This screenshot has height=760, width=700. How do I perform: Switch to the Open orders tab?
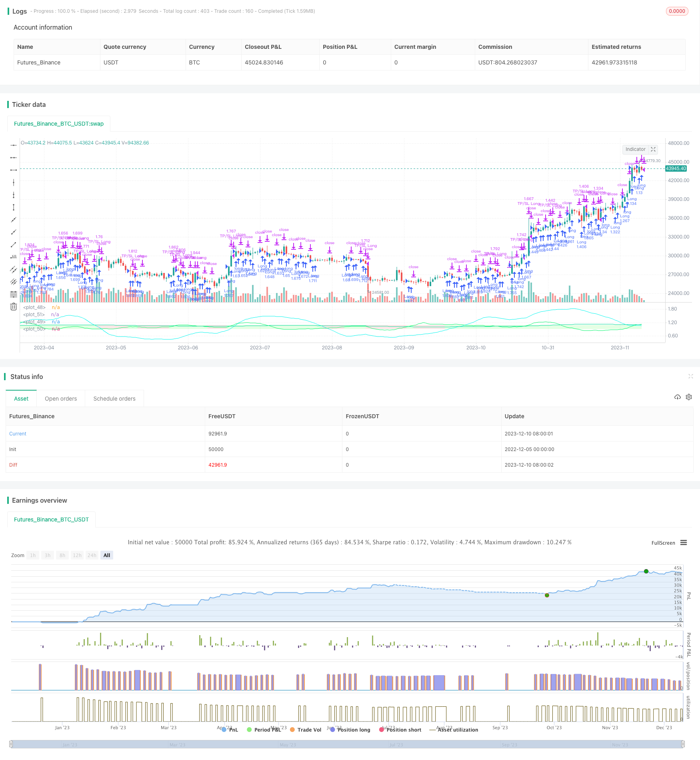(x=61, y=399)
